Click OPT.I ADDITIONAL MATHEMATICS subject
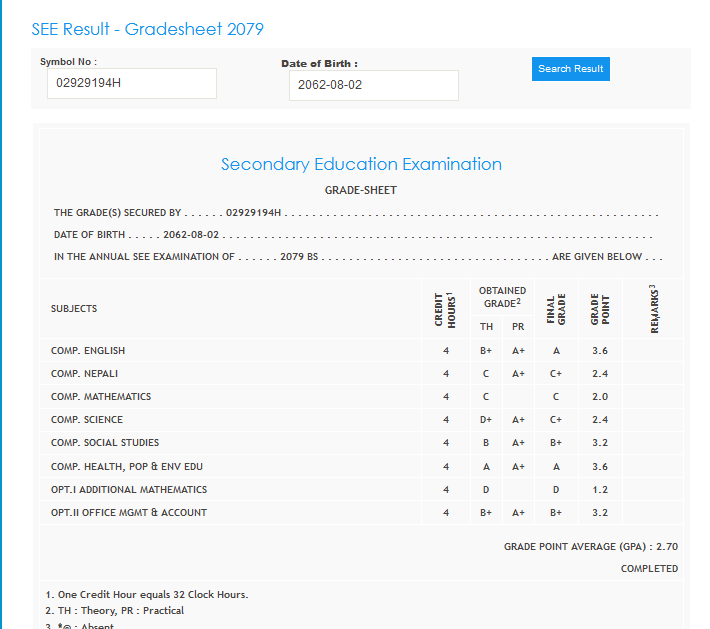 pos(129,490)
